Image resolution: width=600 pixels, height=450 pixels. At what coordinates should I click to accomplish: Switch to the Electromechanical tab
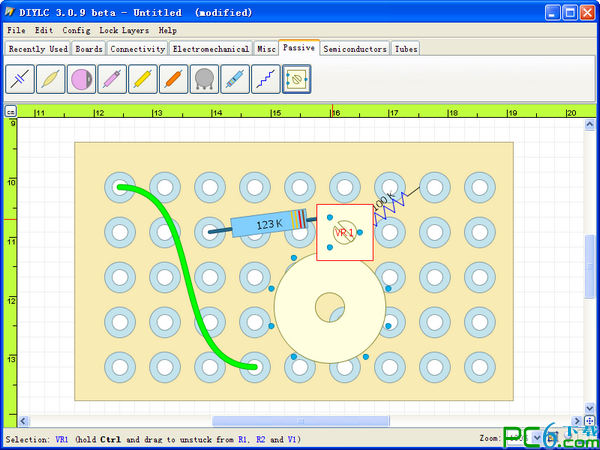pos(210,48)
